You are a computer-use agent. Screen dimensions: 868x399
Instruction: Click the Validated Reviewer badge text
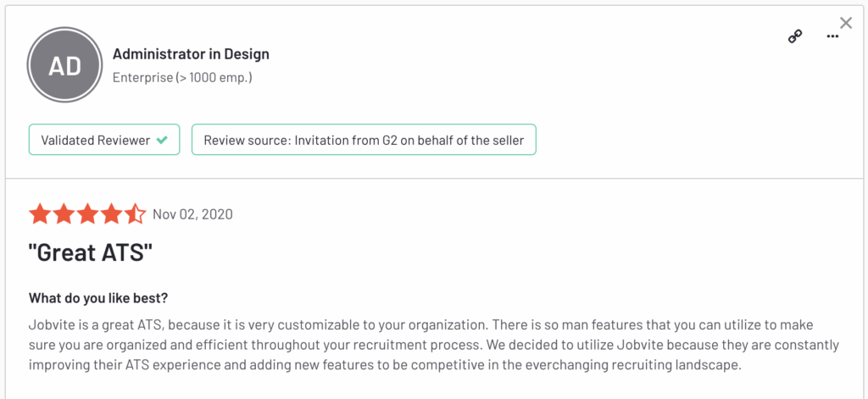(95, 140)
